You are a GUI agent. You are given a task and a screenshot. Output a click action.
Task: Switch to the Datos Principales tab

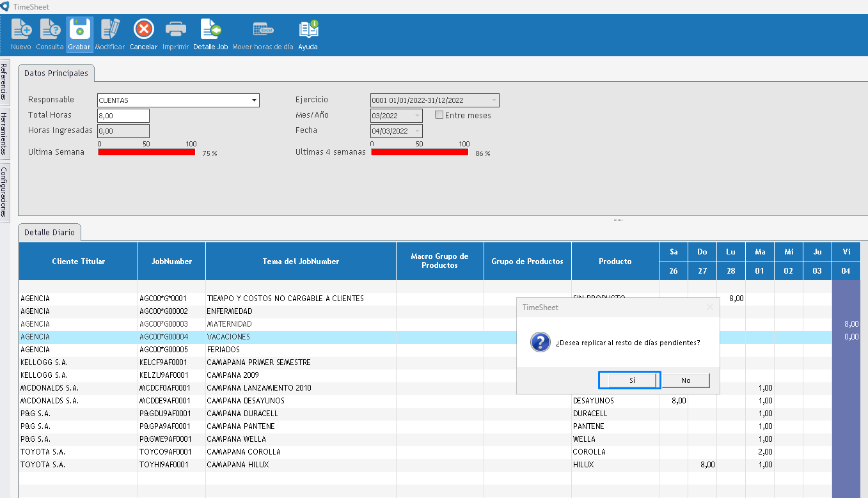(x=56, y=74)
